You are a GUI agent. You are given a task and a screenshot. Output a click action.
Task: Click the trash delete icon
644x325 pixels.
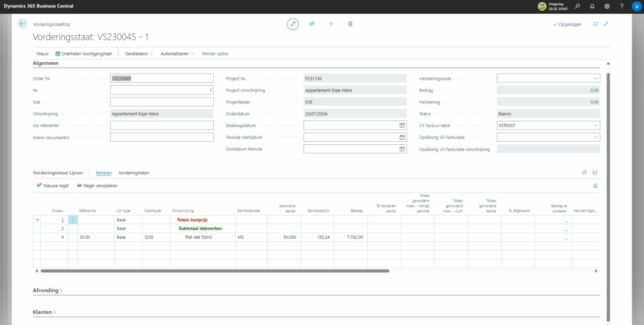pyautogui.click(x=350, y=24)
